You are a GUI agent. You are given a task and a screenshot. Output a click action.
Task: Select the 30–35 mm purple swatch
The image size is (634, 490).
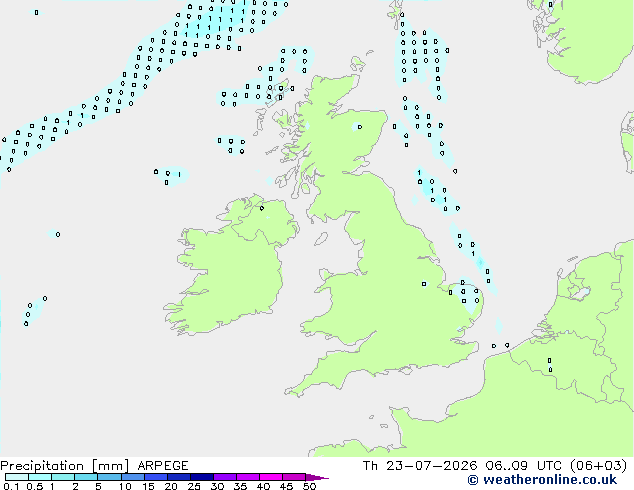pyautogui.click(x=225, y=477)
